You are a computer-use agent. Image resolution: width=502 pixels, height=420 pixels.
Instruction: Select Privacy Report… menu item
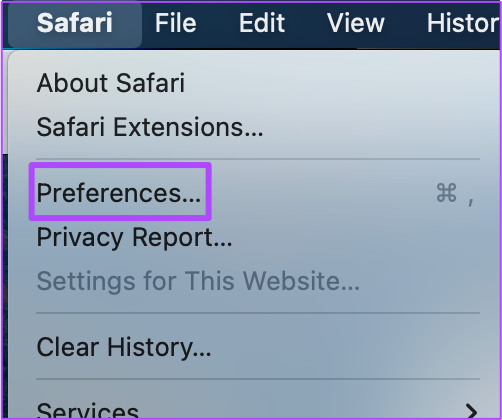(134, 237)
